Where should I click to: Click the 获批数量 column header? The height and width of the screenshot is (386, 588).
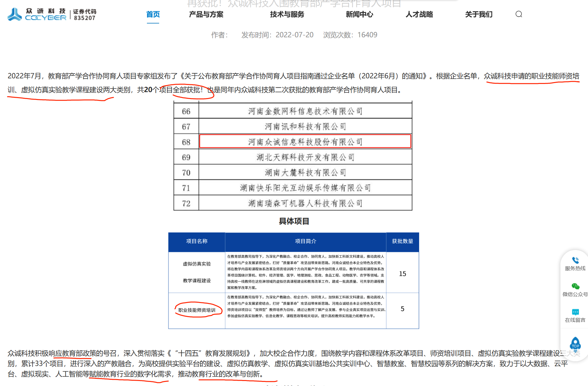[403, 241]
